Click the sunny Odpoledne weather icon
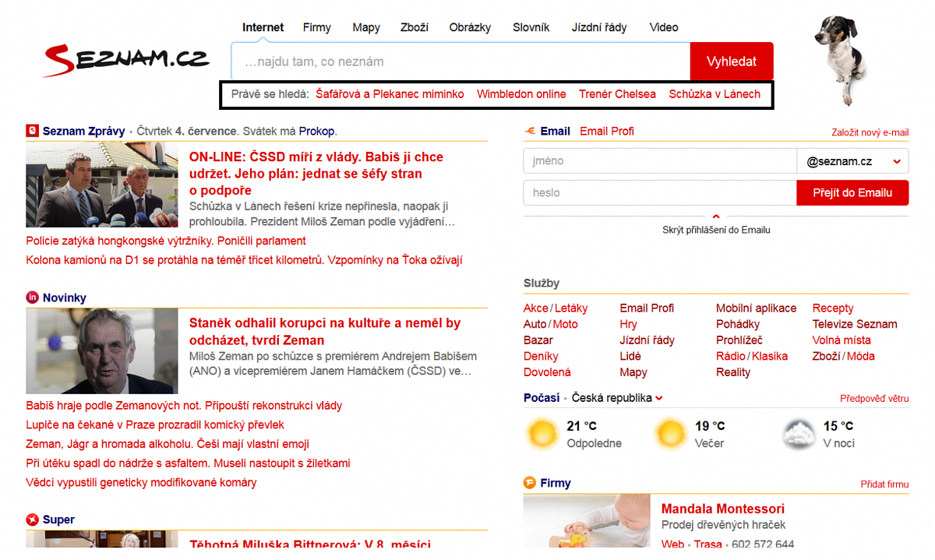Screen dimensions: 935x560 (542, 434)
